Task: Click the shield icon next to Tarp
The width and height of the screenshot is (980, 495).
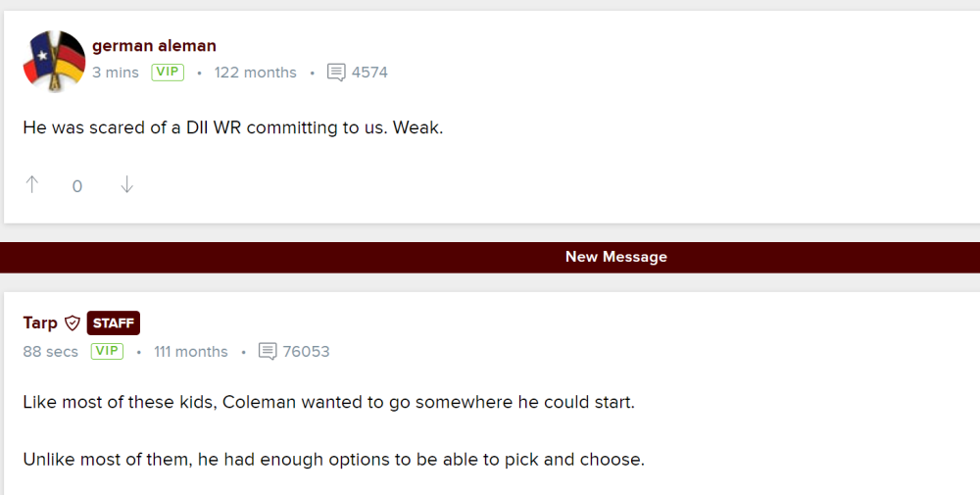Action: click(x=73, y=323)
